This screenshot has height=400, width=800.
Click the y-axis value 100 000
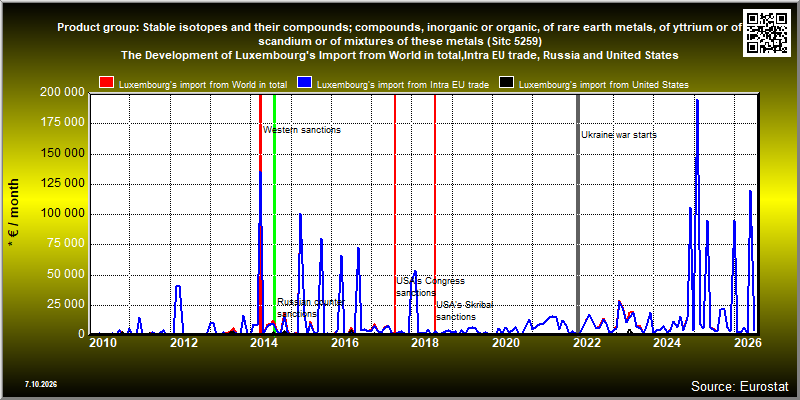click(x=62, y=214)
